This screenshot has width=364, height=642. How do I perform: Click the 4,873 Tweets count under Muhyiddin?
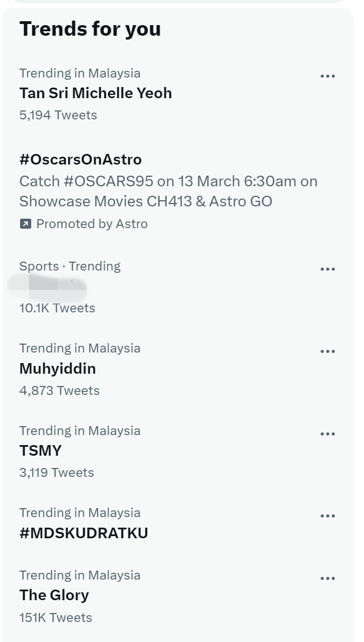click(59, 390)
